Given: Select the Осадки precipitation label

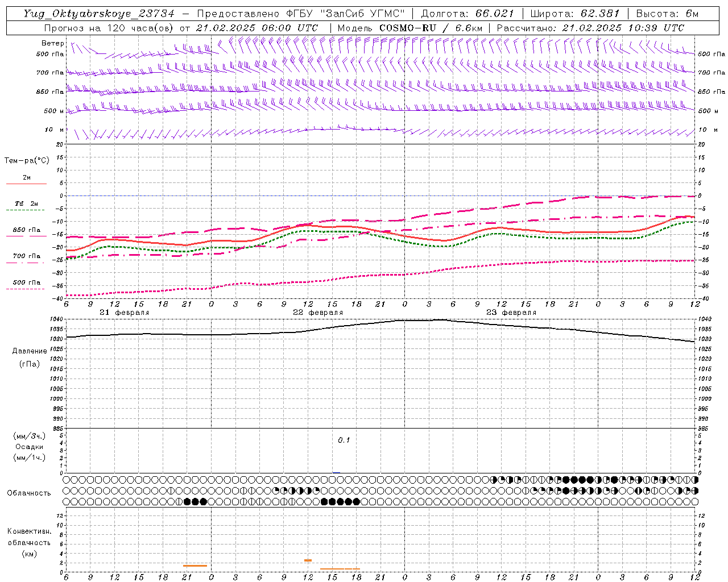Looking at the screenshot, I should (30, 447).
